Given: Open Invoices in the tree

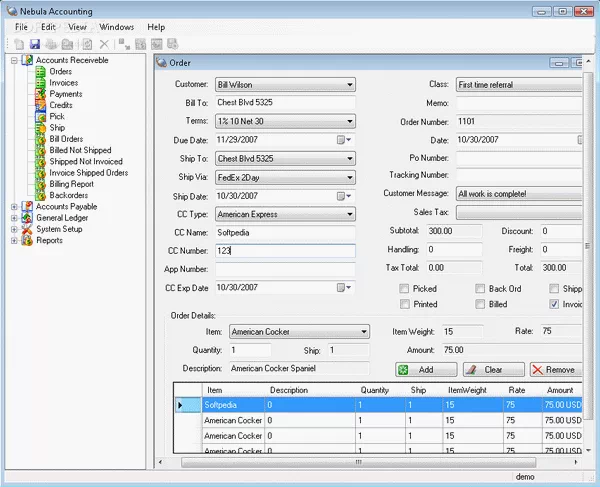Looking at the screenshot, I should point(64,83).
